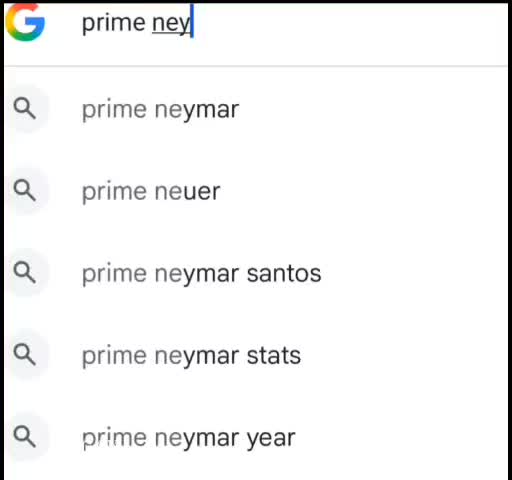512x480 pixels.
Task: Click the word 'santos' in the suggestions
Action: click(x=284, y=274)
